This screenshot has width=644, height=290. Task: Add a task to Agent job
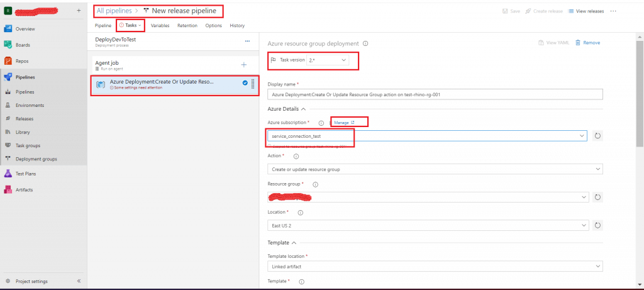pyautogui.click(x=244, y=65)
